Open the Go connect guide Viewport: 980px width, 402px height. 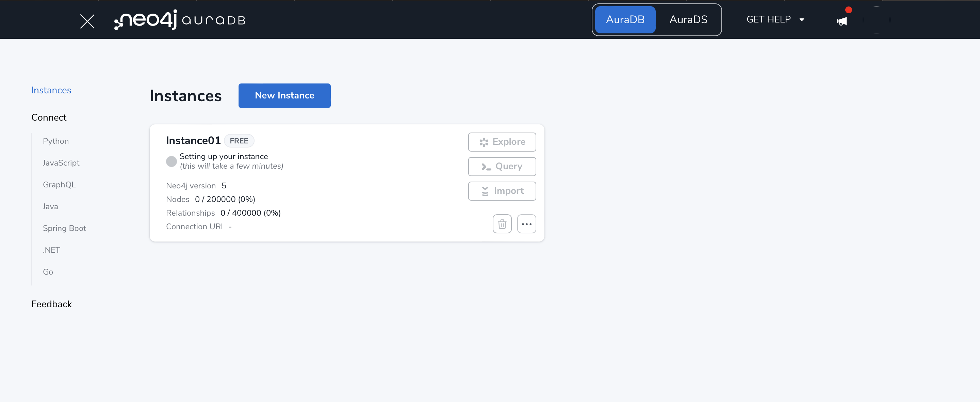point(48,272)
